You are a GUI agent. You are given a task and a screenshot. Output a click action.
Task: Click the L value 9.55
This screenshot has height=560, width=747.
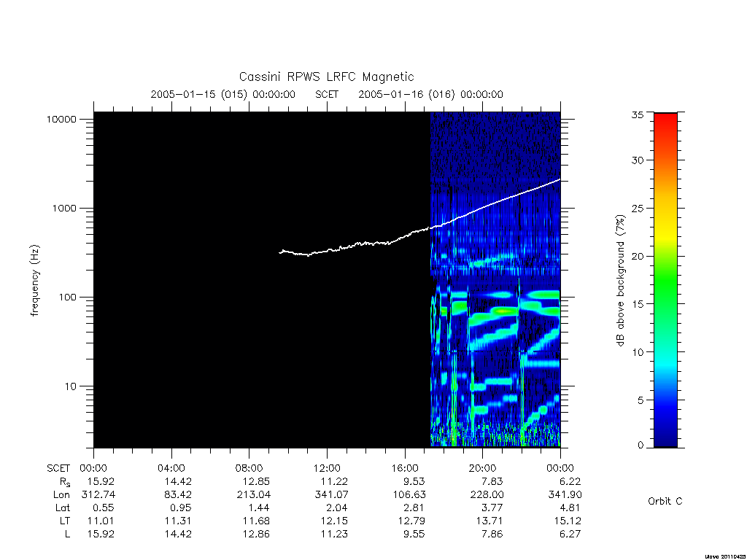click(414, 534)
